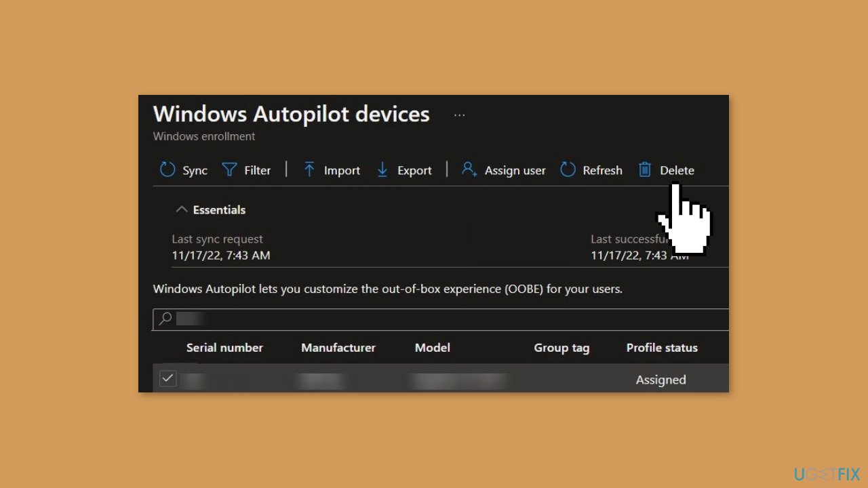868x488 pixels.
Task: Open the ellipsis menu next to the title
Action: point(460,114)
